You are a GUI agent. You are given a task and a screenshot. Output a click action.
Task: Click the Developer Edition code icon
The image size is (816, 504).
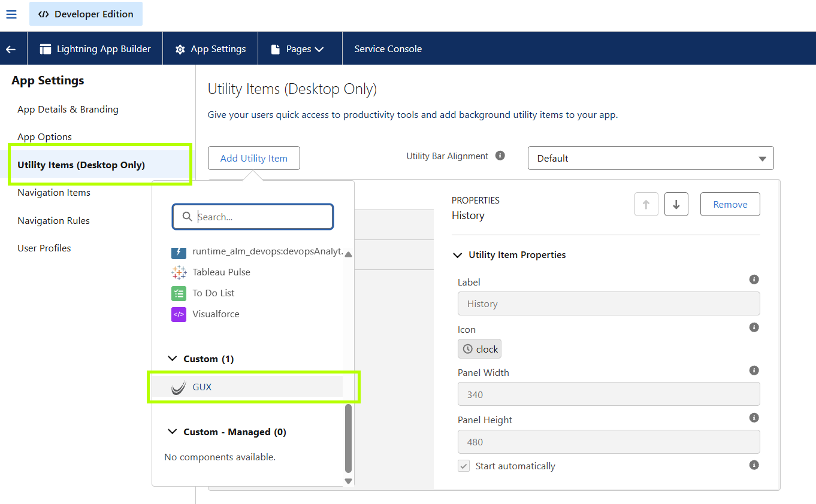pyautogui.click(x=43, y=14)
